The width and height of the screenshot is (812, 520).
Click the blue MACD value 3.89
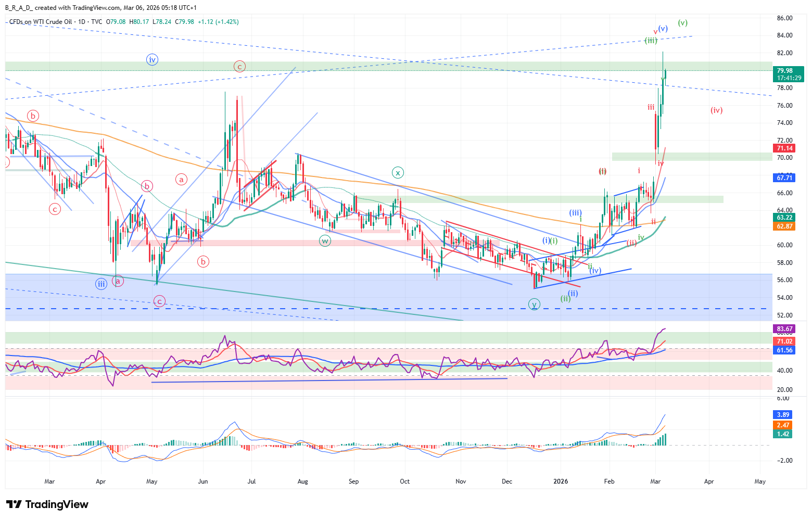click(783, 415)
